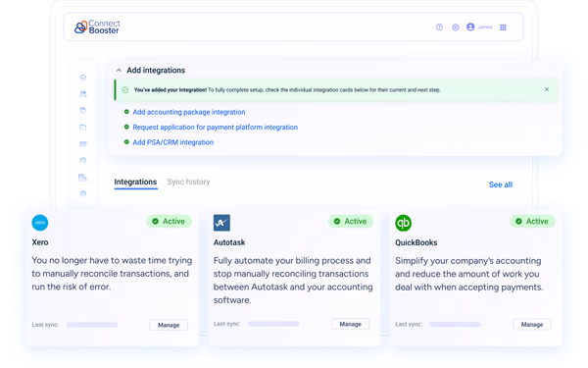Click the Add integrations heading
The width and height of the screenshot is (588, 368).
click(x=156, y=71)
